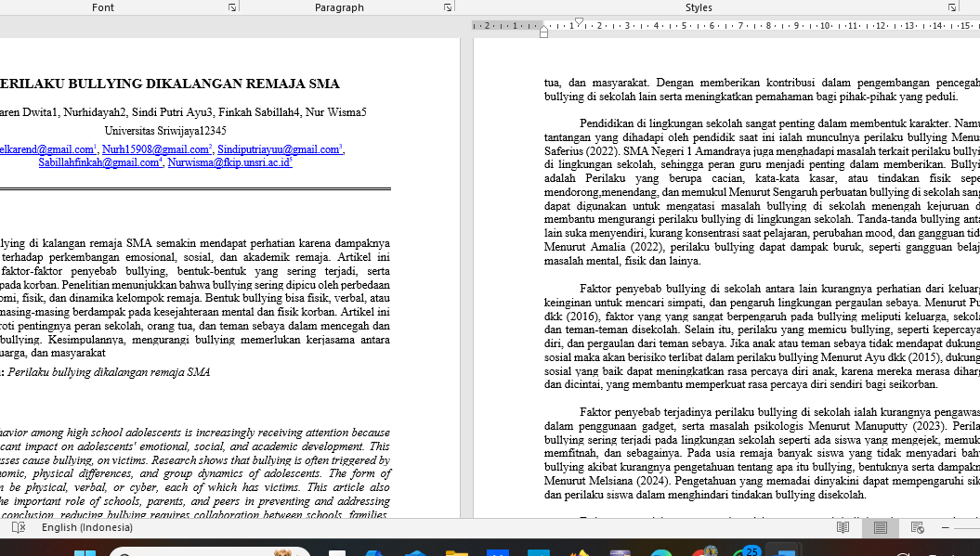Click the paragraph starting 'Pendidikan di lingkungan sekolah'
Viewport: 980px width, 556px height.
click(x=762, y=192)
